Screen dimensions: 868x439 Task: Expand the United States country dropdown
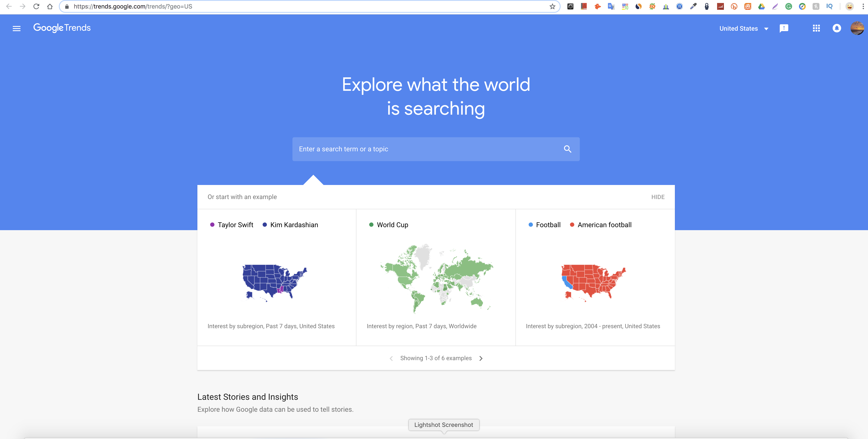744,29
